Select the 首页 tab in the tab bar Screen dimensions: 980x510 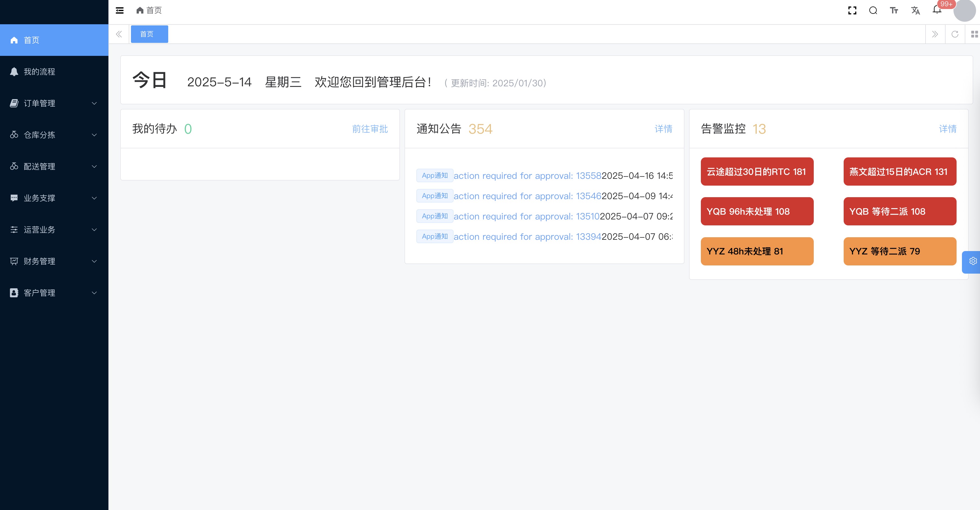149,34
